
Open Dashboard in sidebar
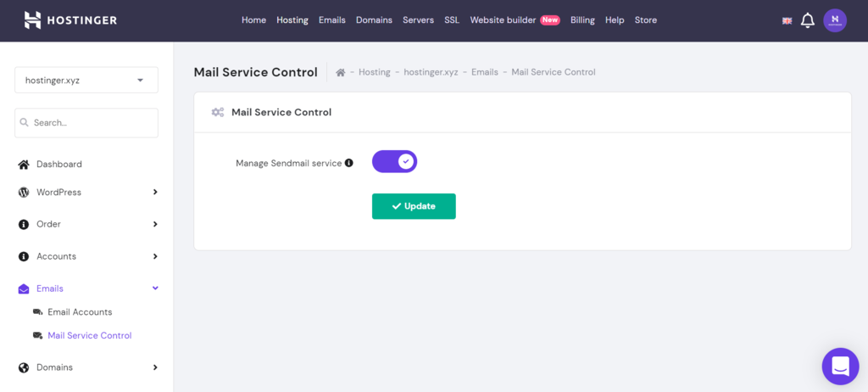59,164
